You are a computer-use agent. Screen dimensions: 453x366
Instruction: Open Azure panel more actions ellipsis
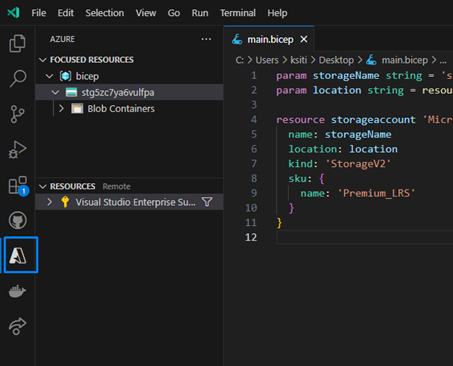click(x=206, y=39)
